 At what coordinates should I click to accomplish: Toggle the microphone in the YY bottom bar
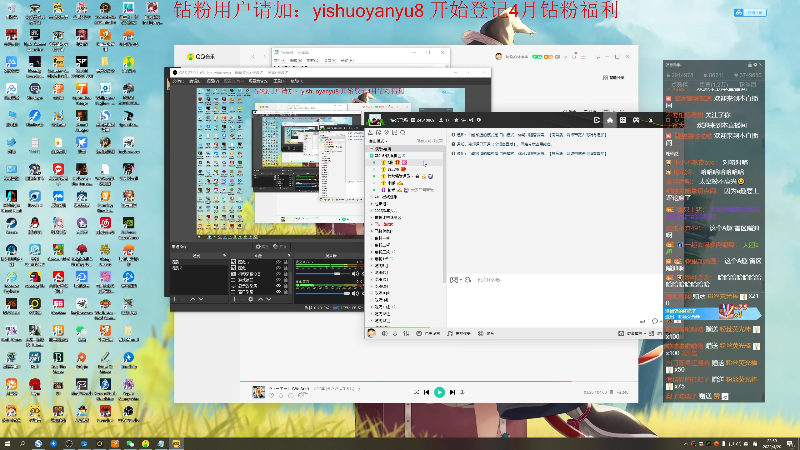395,333
